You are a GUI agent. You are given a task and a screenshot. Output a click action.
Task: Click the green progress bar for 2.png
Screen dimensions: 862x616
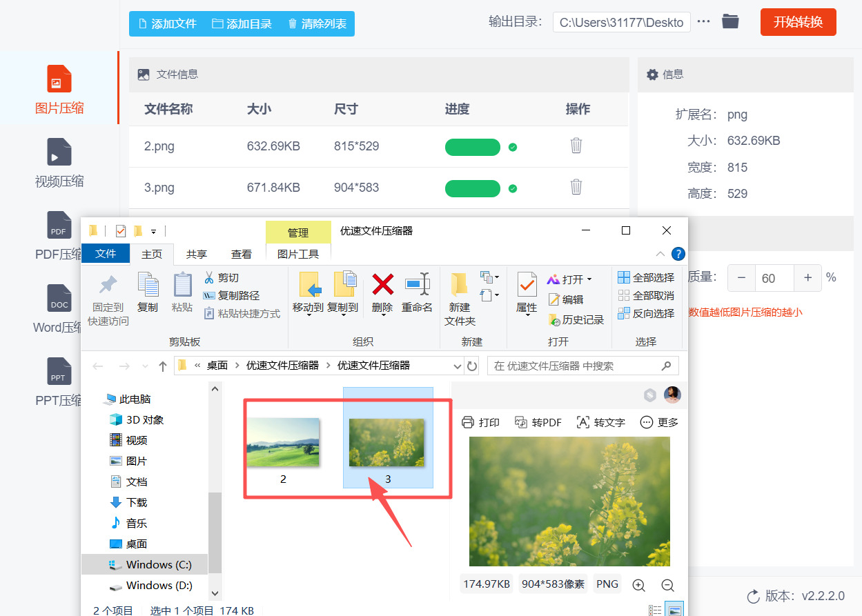pos(472,147)
